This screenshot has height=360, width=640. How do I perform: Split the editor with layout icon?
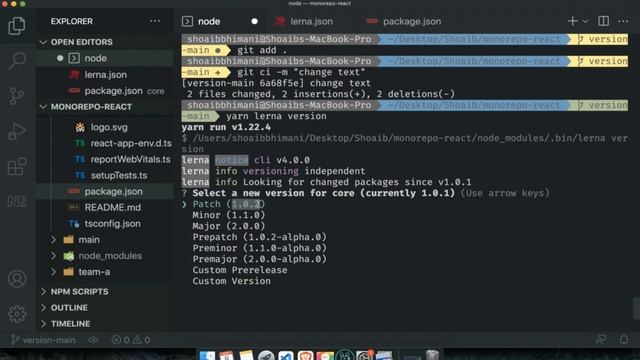coord(603,21)
